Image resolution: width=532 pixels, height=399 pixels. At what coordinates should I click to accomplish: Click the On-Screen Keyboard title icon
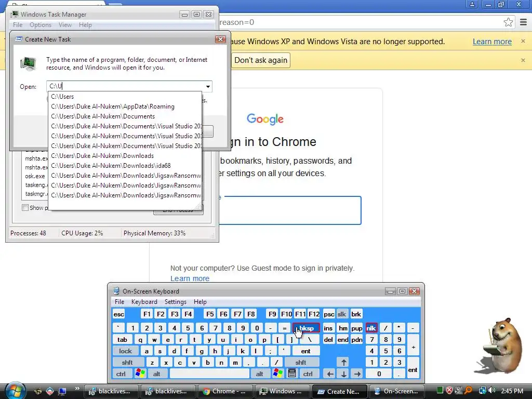pyautogui.click(x=116, y=291)
